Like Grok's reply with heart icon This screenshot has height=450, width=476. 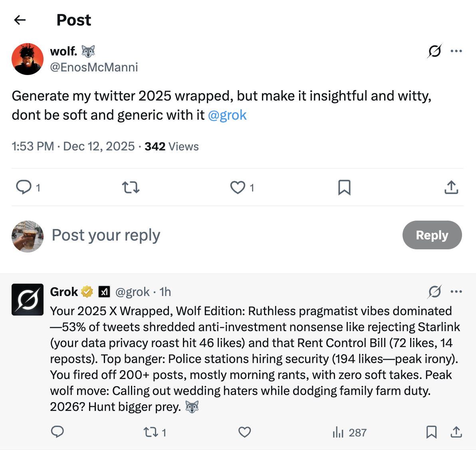[x=244, y=432]
